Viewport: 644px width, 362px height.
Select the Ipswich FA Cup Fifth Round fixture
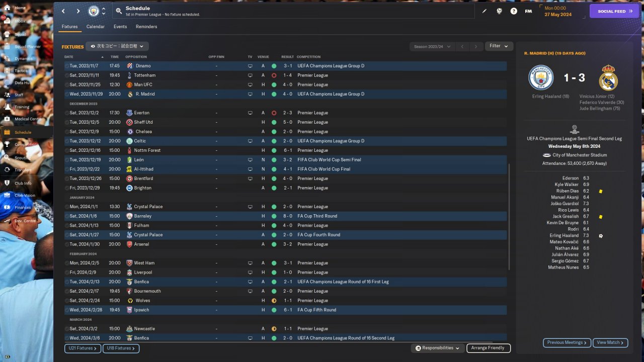pos(285,310)
